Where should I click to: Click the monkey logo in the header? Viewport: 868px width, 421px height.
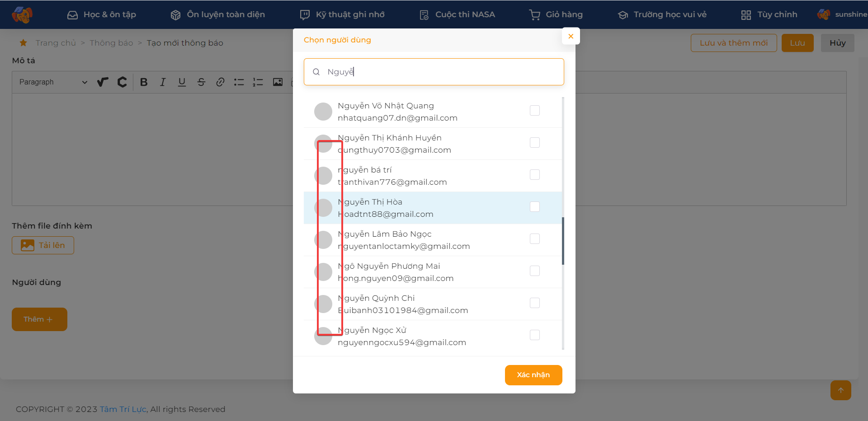tap(22, 14)
